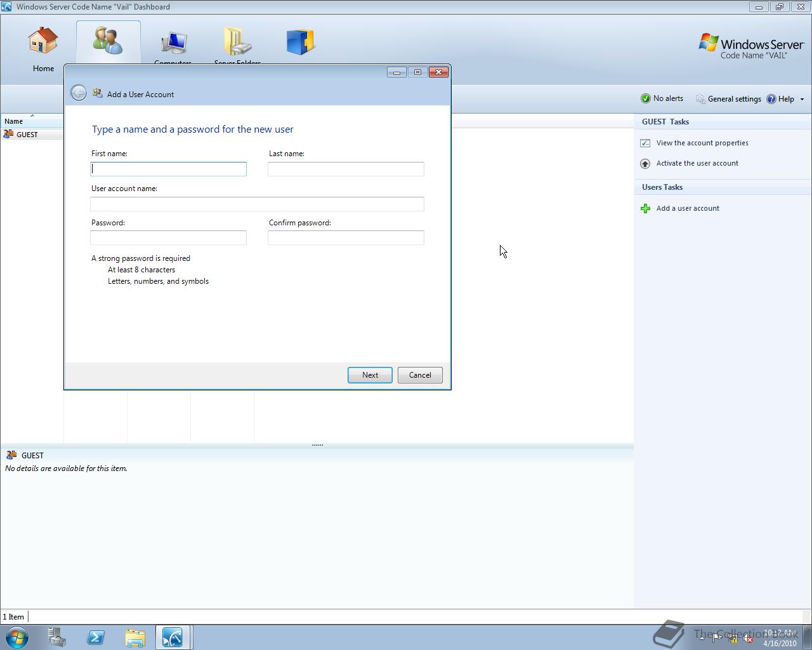Click the green plus icon

click(x=645, y=208)
